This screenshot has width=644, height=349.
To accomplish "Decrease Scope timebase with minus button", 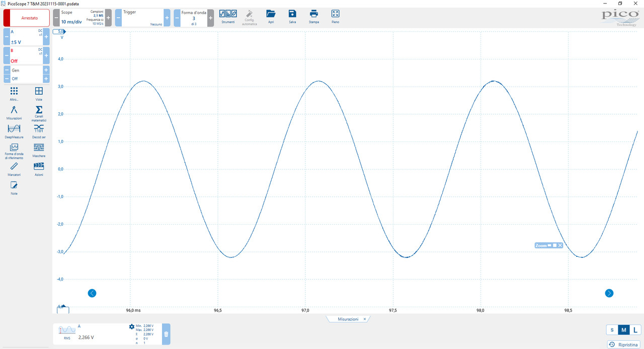I will 56,18.
